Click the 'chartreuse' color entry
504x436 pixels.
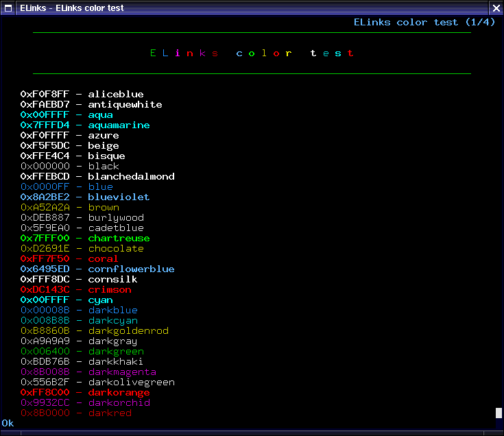tap(85, 238)
